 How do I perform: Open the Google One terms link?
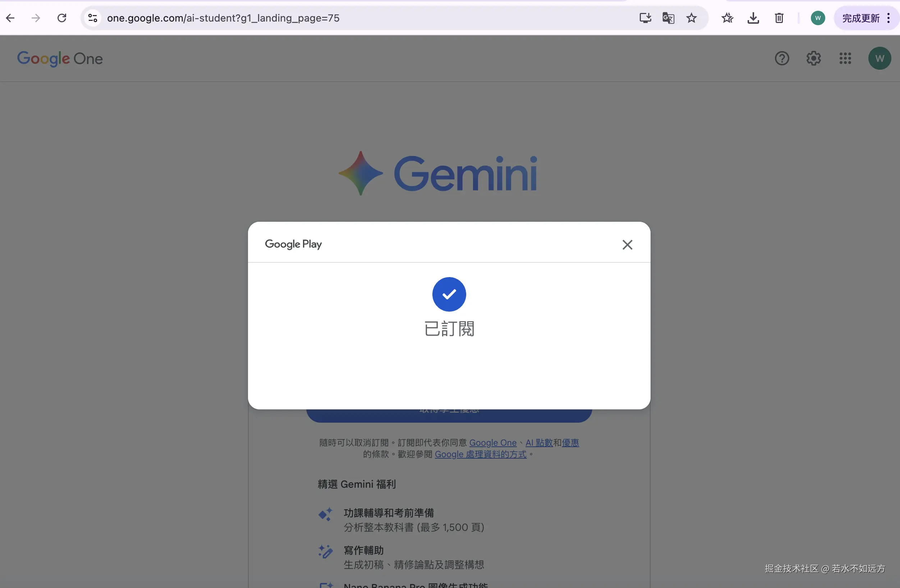493,442
